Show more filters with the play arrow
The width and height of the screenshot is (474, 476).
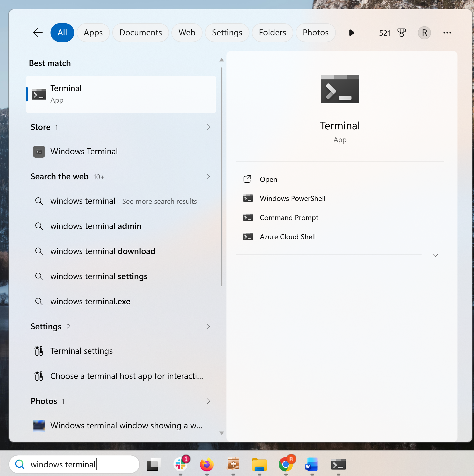pos(352,33)
